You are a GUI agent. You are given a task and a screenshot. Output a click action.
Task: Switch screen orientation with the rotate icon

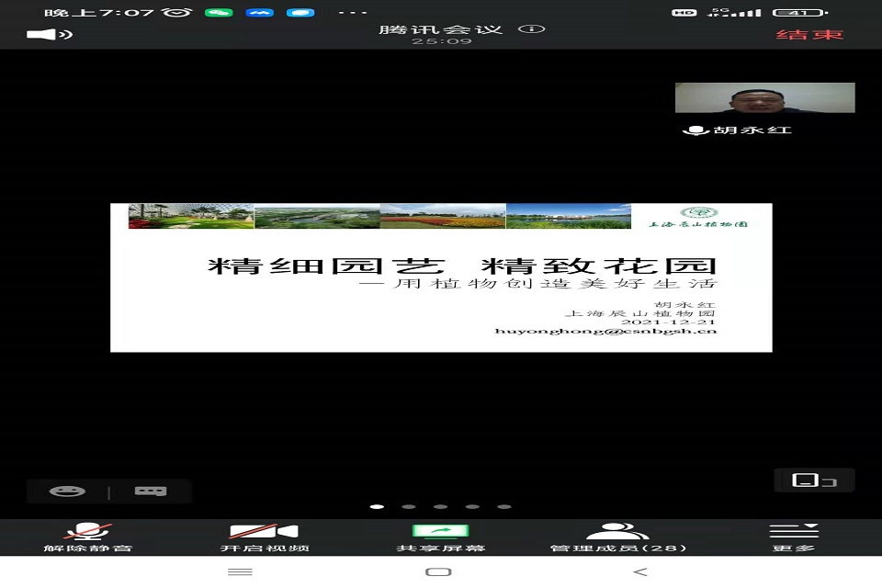click(x=813, y=481)
